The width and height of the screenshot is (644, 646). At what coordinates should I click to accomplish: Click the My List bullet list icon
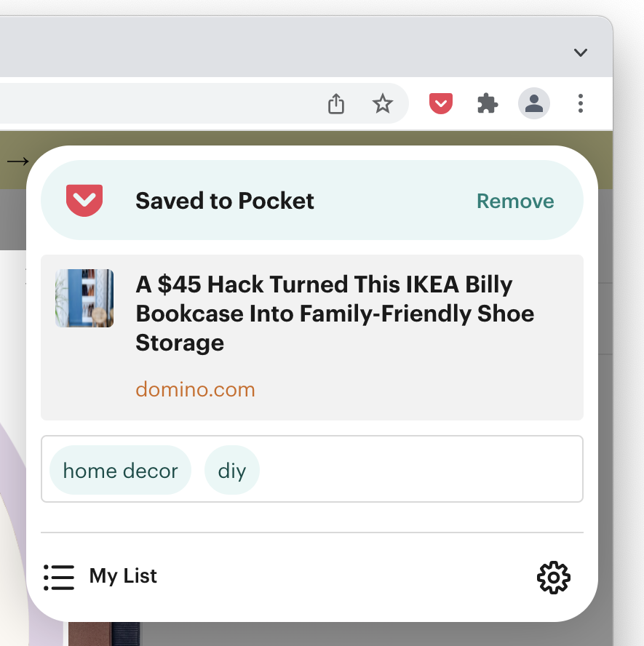click(x=59, y=577)
